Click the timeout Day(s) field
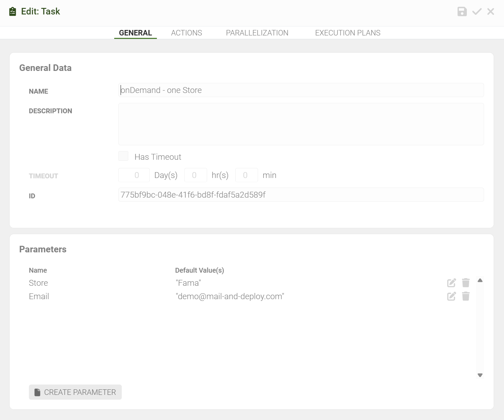The image size is (504, 420). pyautogui.click(x=134, y=175)
